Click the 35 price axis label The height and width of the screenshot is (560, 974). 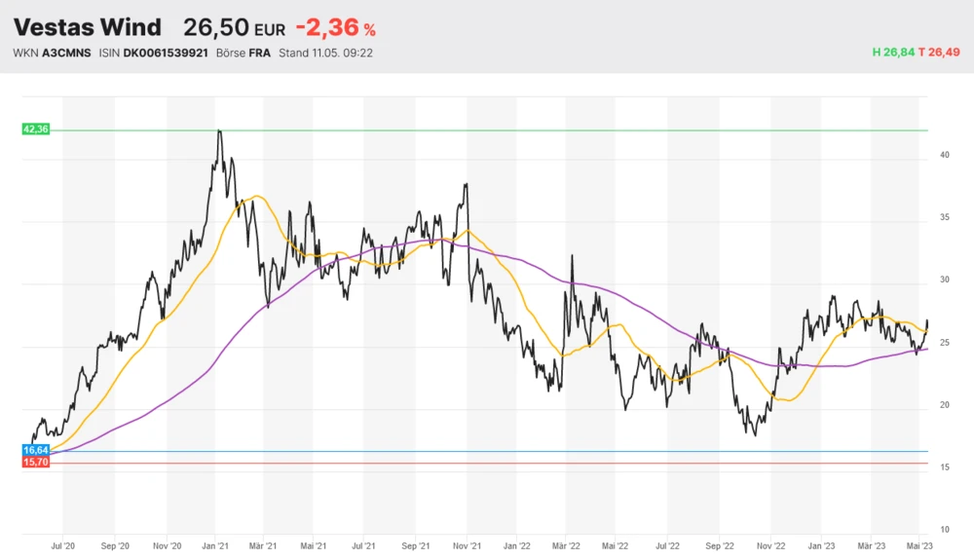pyautogui.click(x=944, y=217)
